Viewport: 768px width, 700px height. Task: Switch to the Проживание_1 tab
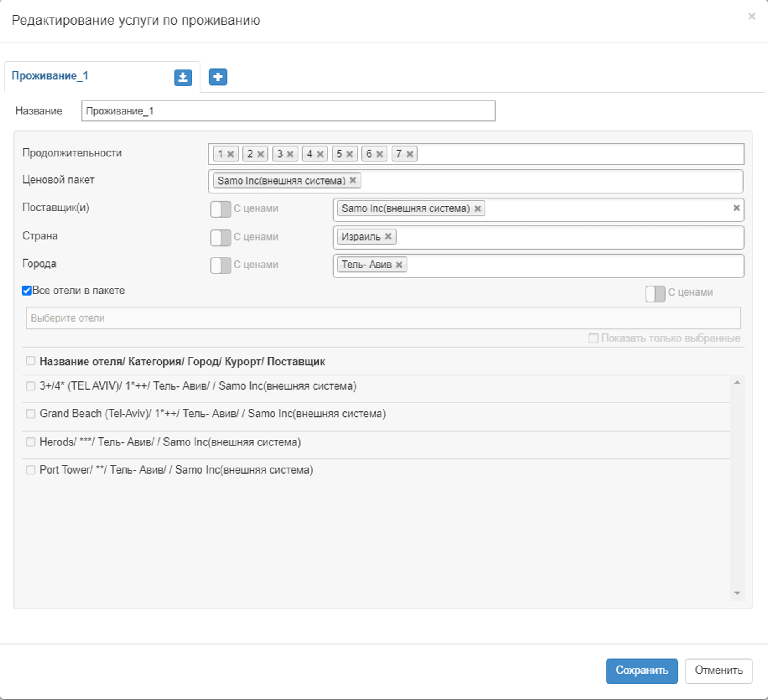(x=50, y=76)
